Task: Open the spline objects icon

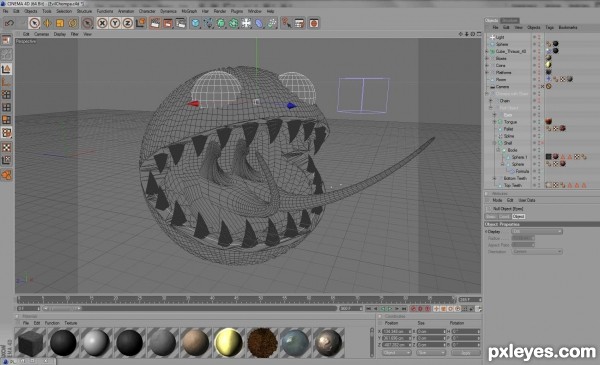Action: [x=209, y=23]
